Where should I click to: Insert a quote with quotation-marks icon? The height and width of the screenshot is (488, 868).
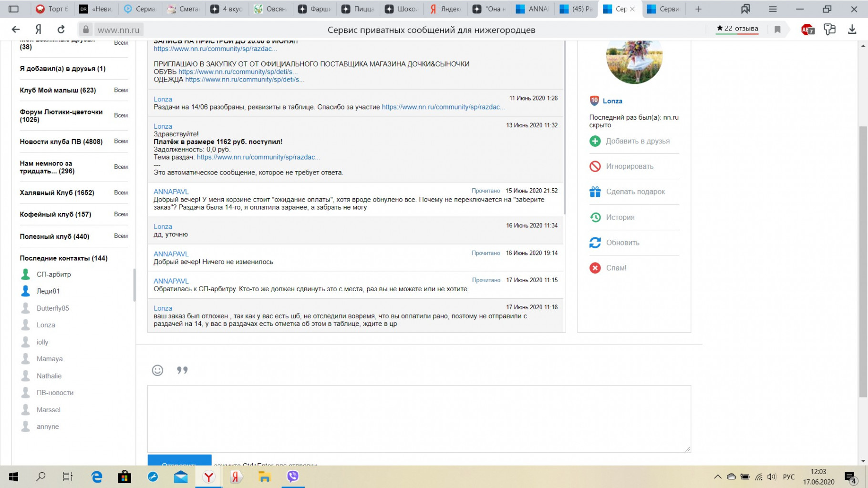[182, 370]
